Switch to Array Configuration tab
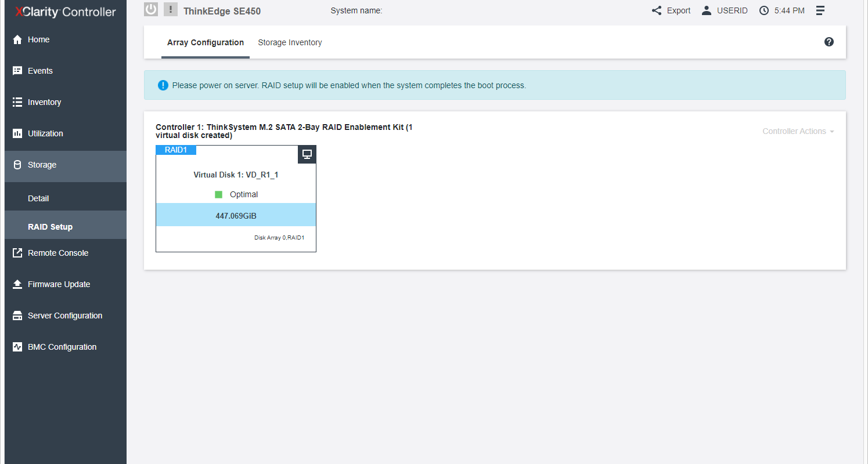The height and width of the screenshot is (464, 868). point(206,42)
